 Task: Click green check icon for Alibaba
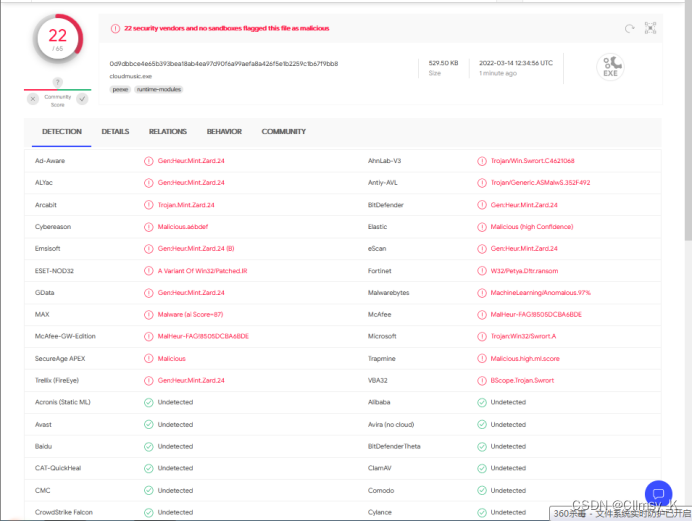pos(482,403)
